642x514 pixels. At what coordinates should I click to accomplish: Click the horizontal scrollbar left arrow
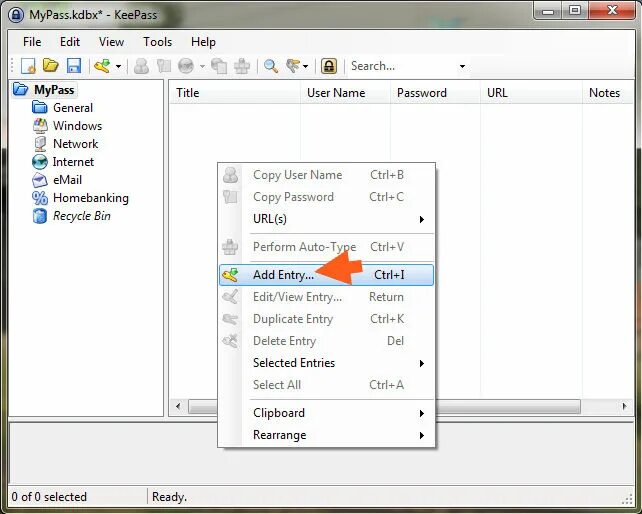[x=178, y=406]
